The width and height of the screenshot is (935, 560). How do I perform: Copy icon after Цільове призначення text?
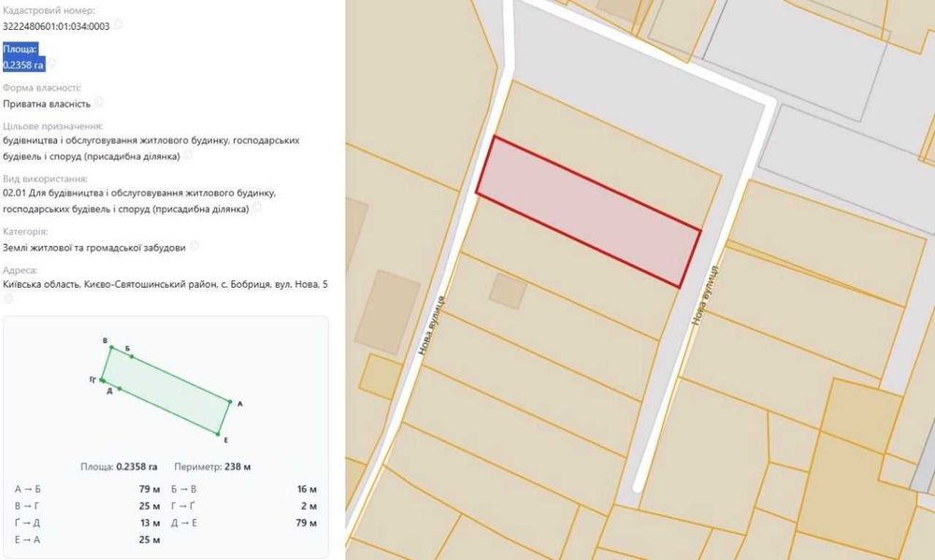pyautogui.click(x=187, y=154)
